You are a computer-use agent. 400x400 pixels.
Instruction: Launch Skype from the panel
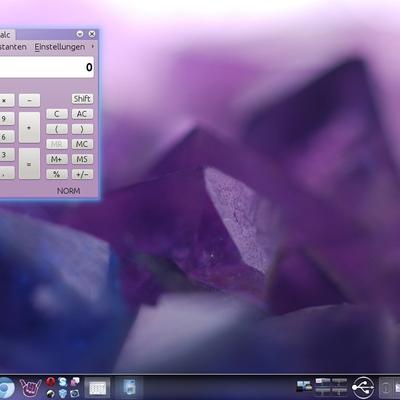click(x=62, y=382)
